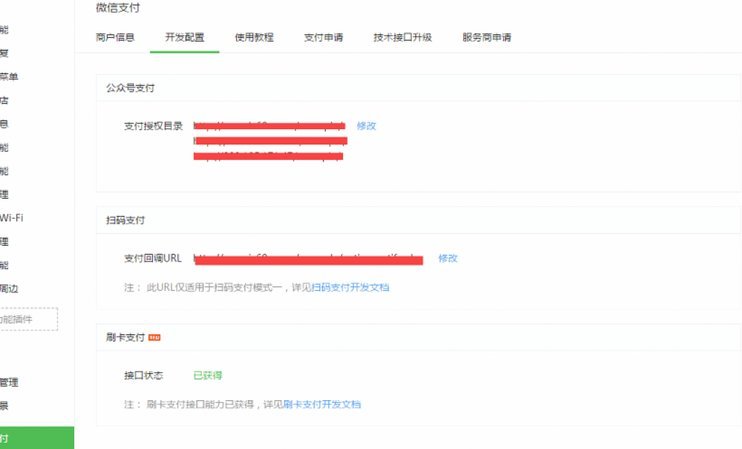Click the green highlighted sidebar item at bottom
The height and width of the screenshot is (449, 742).
(x=37, y=438)
